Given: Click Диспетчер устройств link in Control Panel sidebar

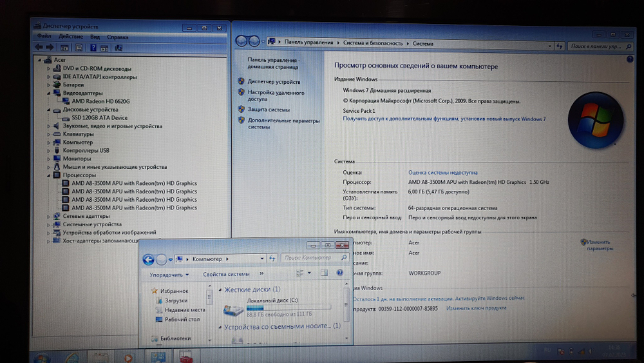Looking at the screenshot, I should point(274,82).
